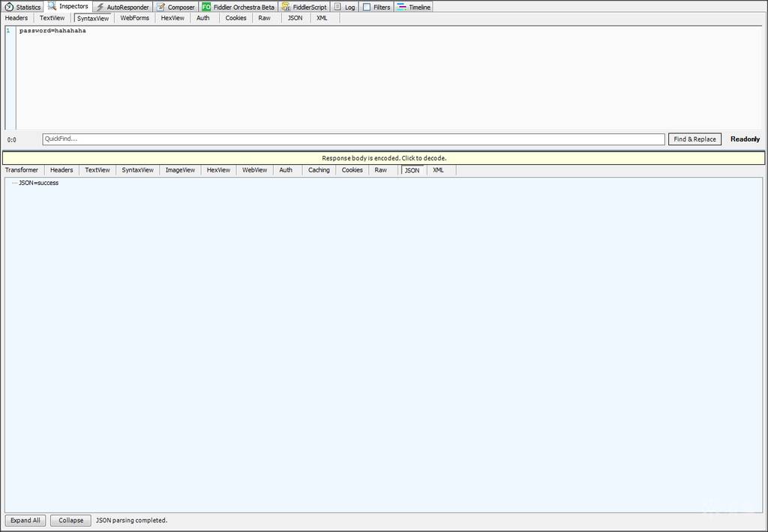Click the Statistics clock icon
This screenshot has width=768, height=532.
(x=9, y=7)
